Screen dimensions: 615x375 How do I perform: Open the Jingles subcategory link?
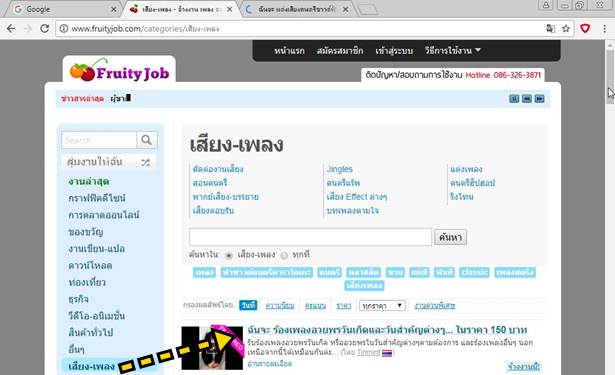click(339, 169)
